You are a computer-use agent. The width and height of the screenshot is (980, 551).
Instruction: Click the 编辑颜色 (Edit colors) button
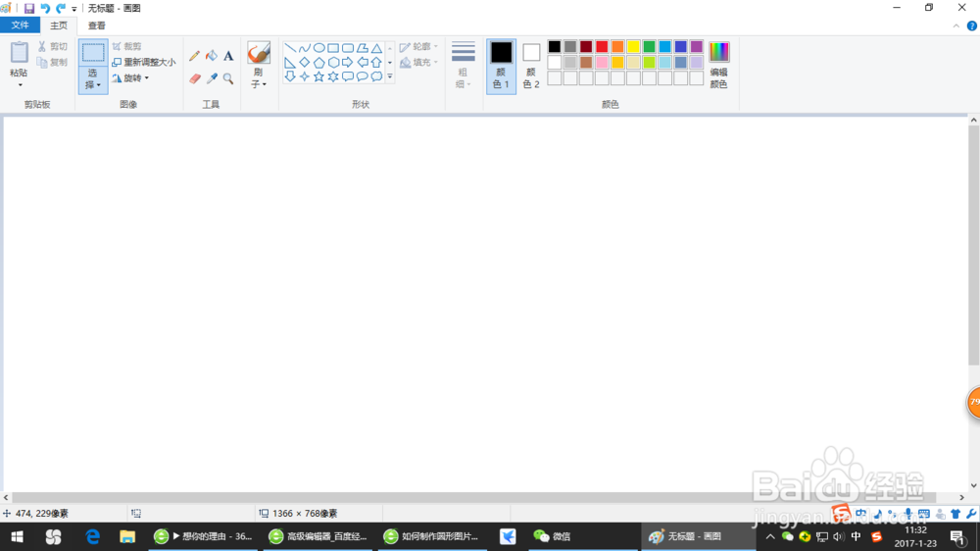click(x=718, y=66)
